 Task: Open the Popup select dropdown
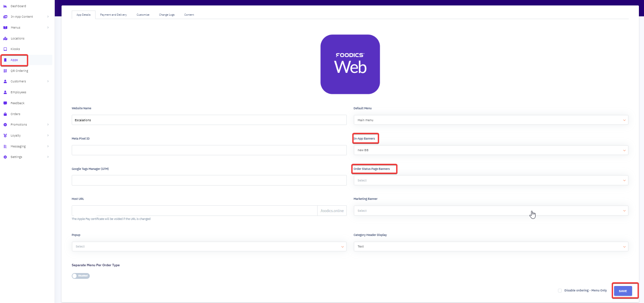209,246
